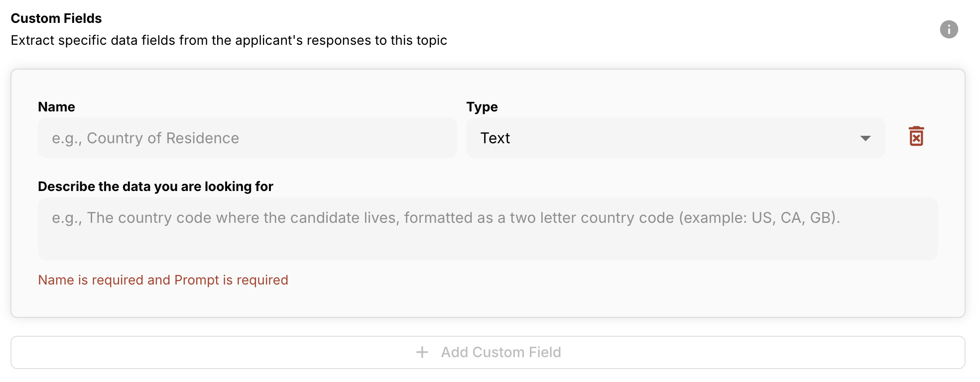
Task: Open the Type selector showing Text
Action: (675, 138)
